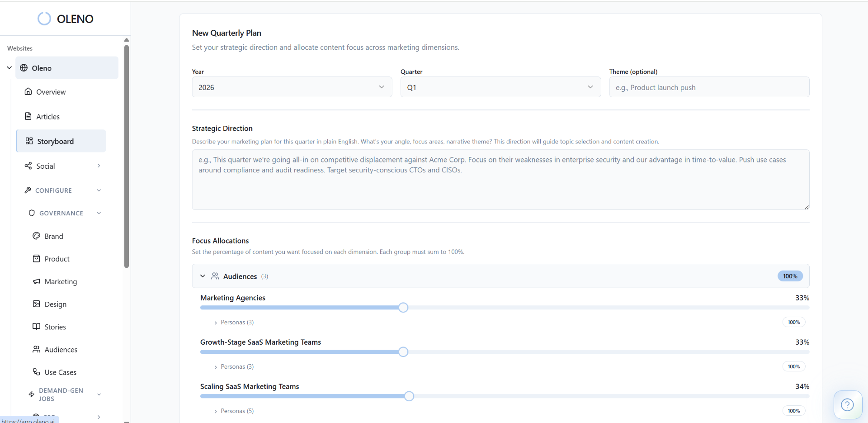Expand Personas under Marketing Agencies

click(x=233, y=322)
